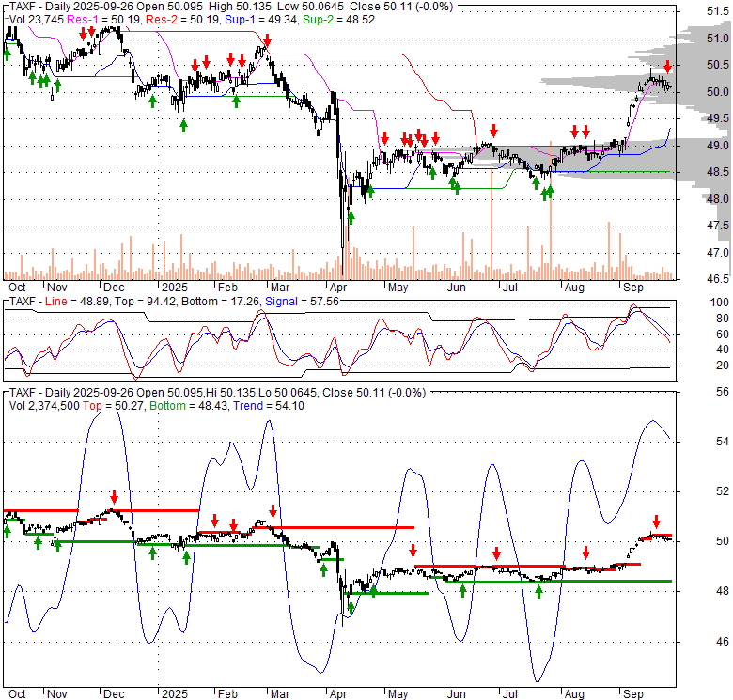Click the 'Sep' month label under the top chart
This screenshot has width=733, height=700.
[x=633, y=288]
